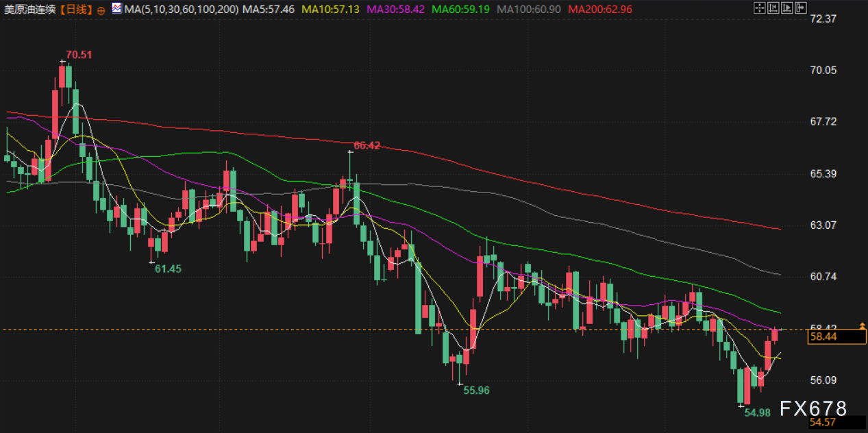Open MA(5,10,30,60,100,200) parameter settings

click(181, 10)
